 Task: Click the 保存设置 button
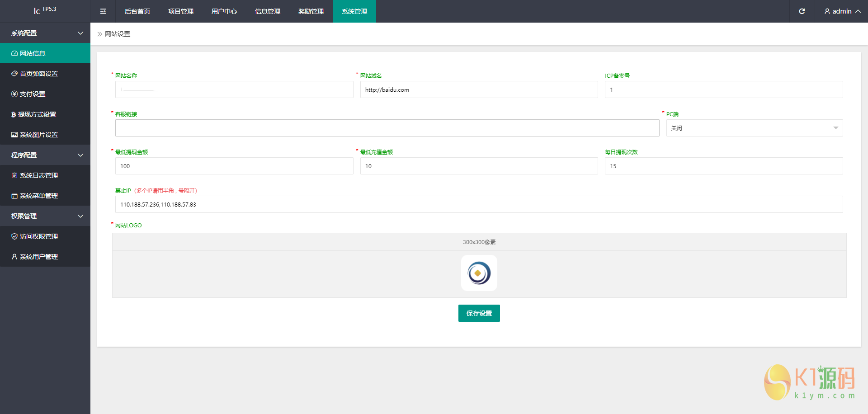pyautogui.click(x=479, y=313)
